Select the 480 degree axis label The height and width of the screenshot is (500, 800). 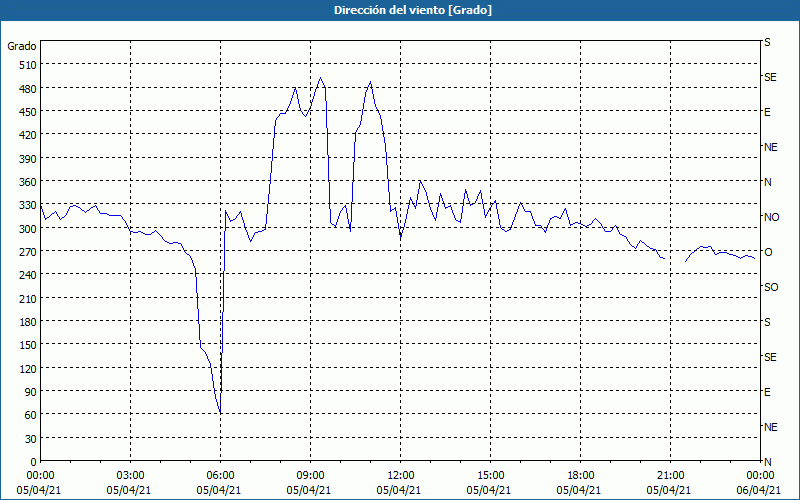point(29,88)
